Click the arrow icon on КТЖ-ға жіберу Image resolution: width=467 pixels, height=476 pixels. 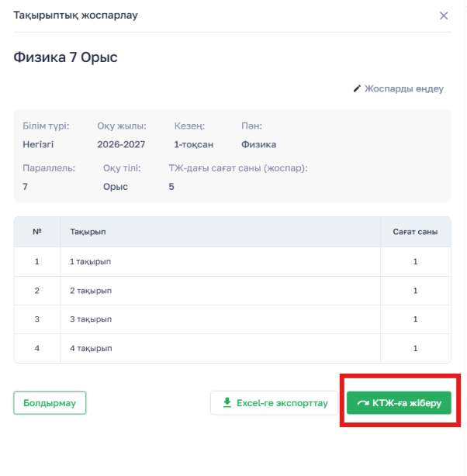(x=363, y=403)
